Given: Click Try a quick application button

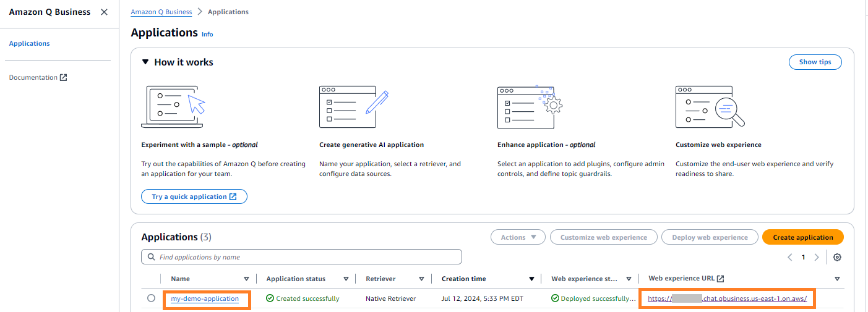Looking at the screenshot, I should point(194,196).
